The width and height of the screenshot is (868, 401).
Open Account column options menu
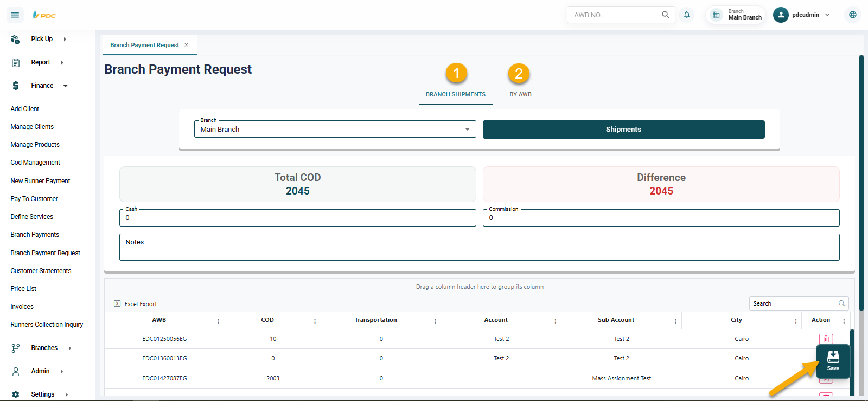point(556,321)
